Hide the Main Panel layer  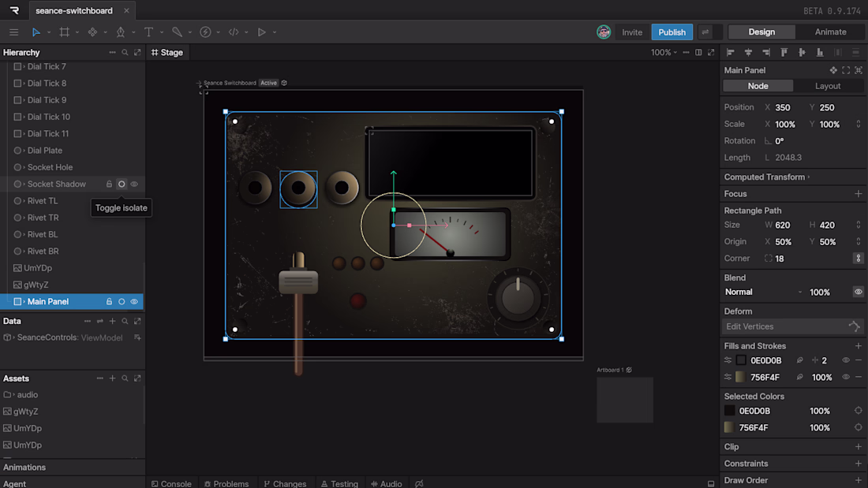pyautogui.click(x=134, y=301)
